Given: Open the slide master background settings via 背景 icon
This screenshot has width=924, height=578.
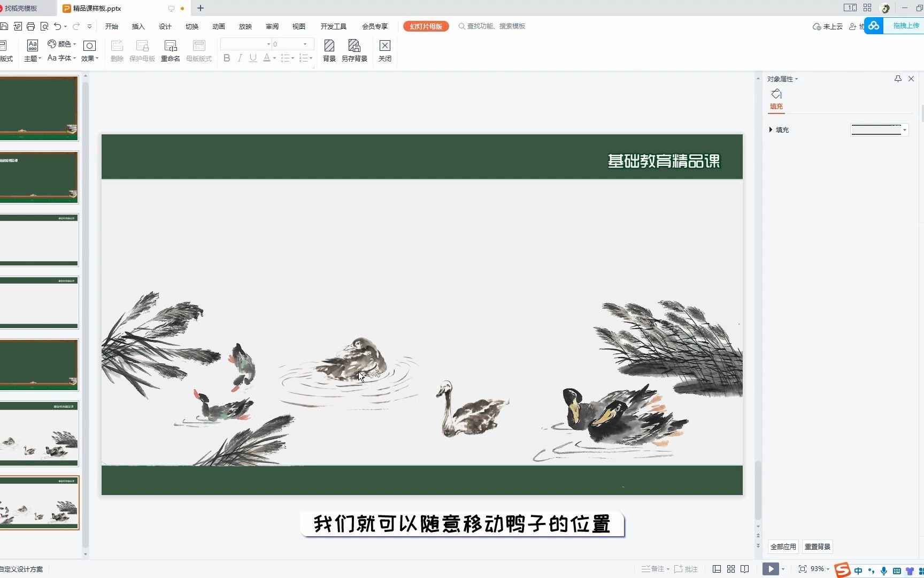Looking at the screenshot, I should pyautogui.click(x=329, y=50).
